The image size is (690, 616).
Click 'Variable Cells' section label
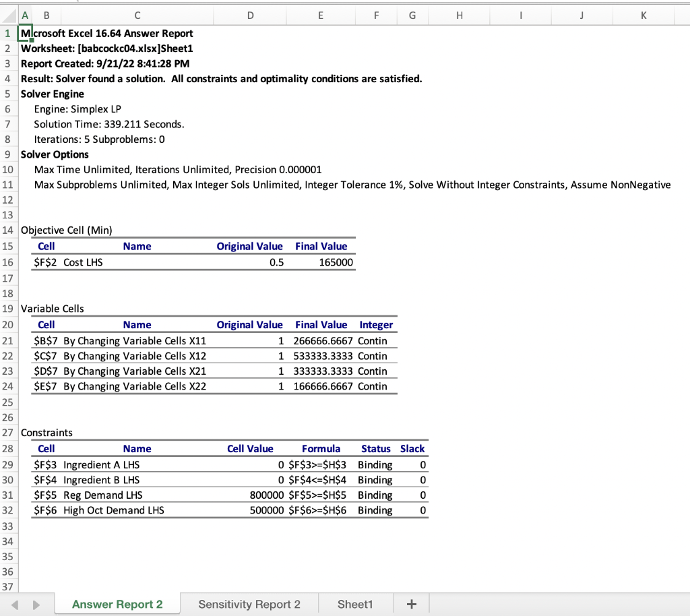click(x=53, y=309)
